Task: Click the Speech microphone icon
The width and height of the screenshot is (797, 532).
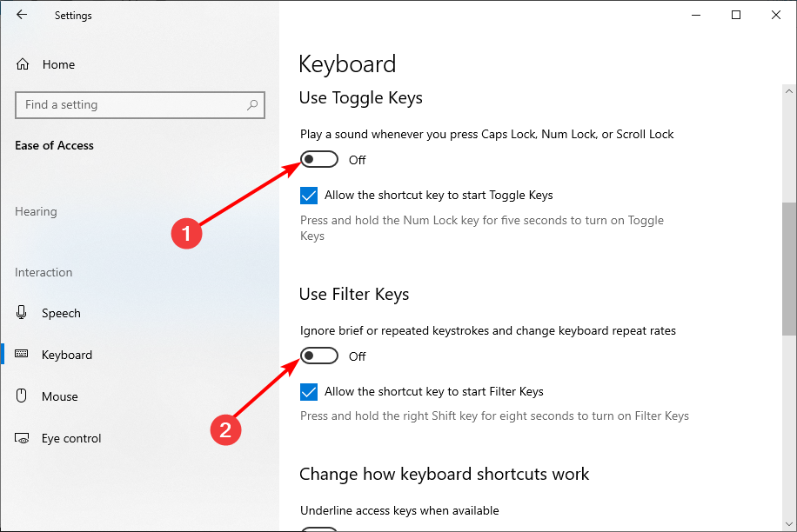Action: coord(22,313)
